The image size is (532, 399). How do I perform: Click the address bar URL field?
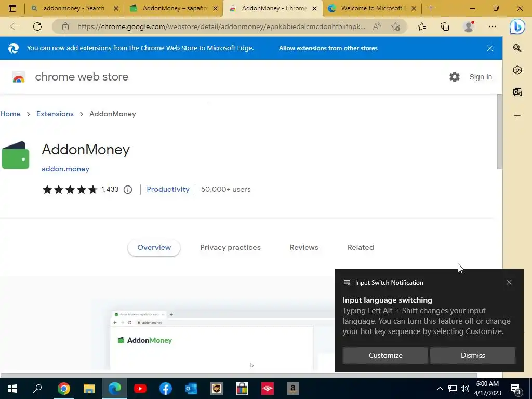coord(221,26)
